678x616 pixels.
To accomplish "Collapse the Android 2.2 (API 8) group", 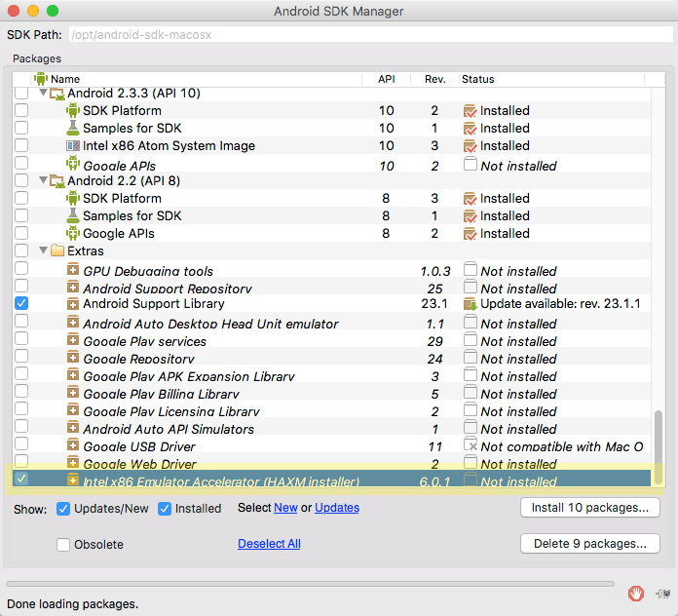I will (43, 180).
